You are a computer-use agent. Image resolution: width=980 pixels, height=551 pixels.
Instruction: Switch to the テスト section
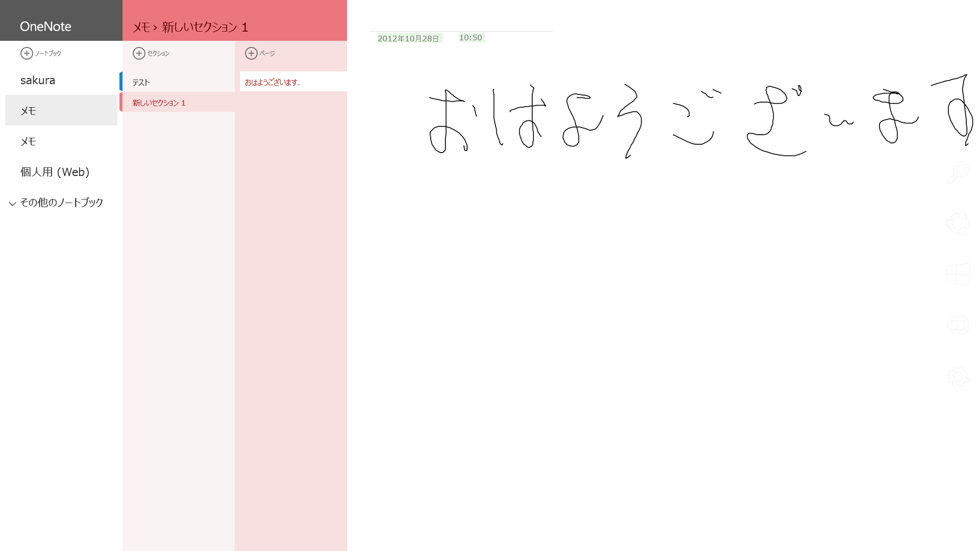click(178, 82)
